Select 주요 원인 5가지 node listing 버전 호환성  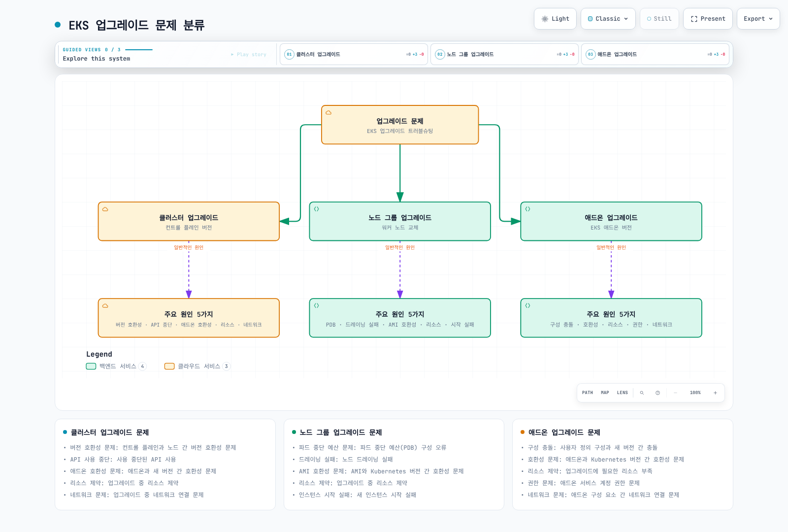point(189,318)
